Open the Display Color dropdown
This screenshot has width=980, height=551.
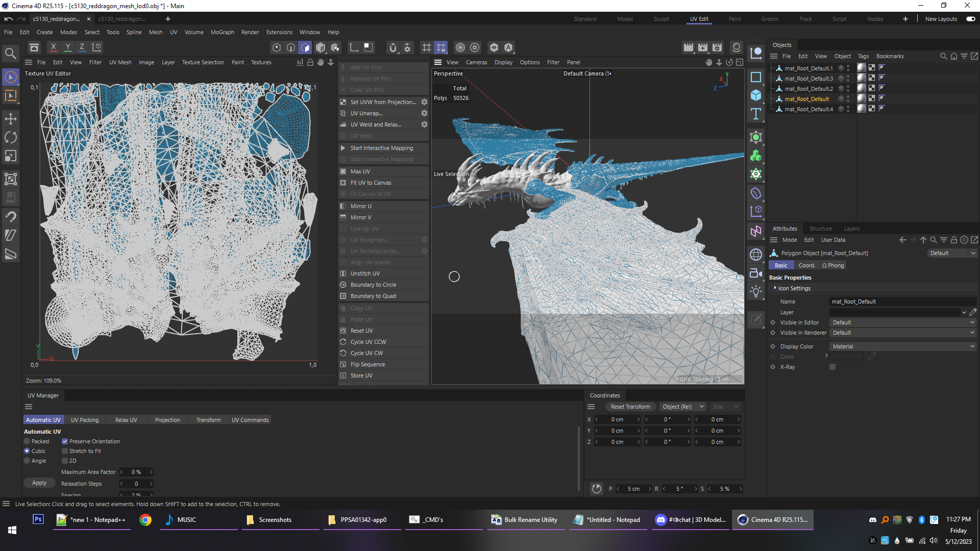point(903,346)
